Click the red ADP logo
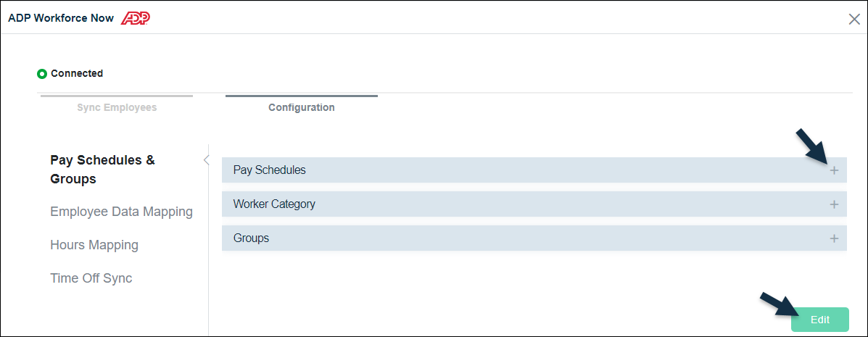 click(136, 18)
